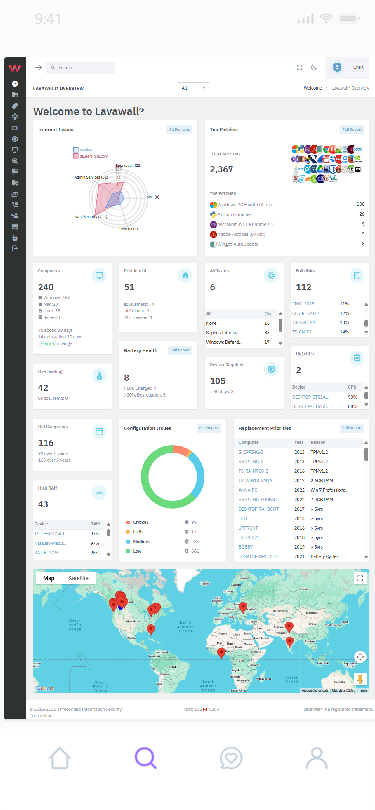Click the Full Report button on Top Patches
Image resolution: width=375 pixels, height=810 pixels.
tap(352, 130)
